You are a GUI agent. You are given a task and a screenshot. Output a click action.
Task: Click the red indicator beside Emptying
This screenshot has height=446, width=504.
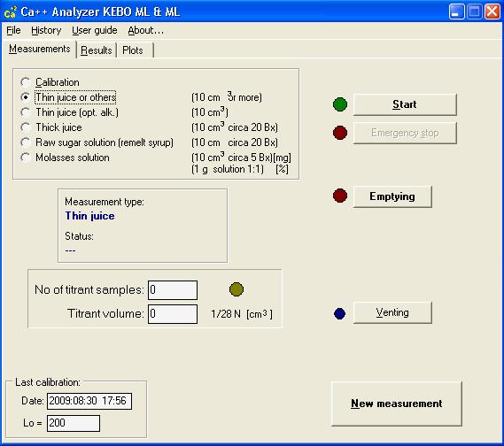340,196
